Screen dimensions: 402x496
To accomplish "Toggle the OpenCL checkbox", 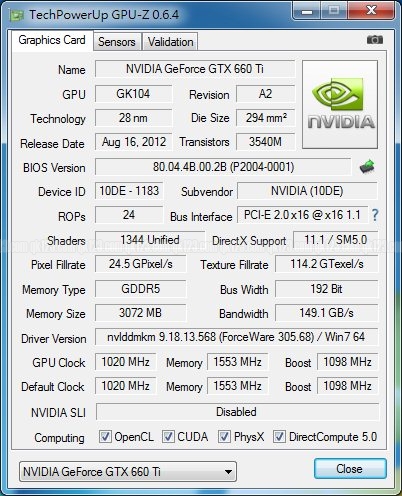I will pos(105,437).
